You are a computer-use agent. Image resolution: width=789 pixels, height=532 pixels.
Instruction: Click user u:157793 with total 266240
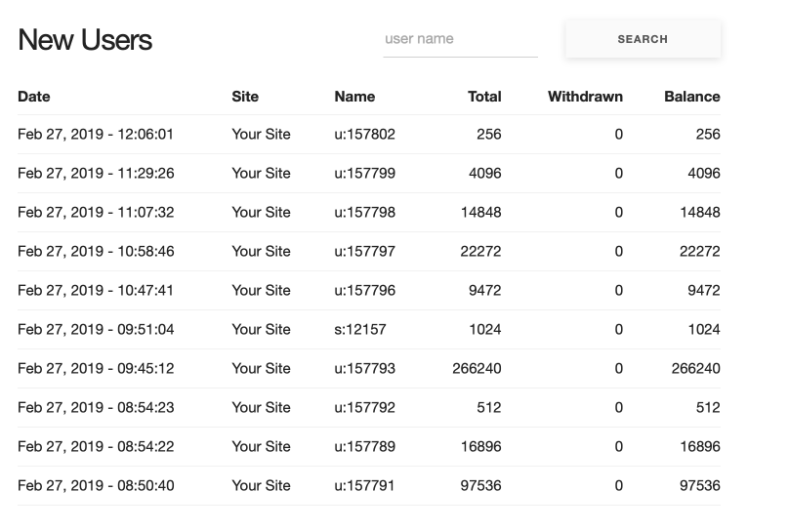click(365, 369)
